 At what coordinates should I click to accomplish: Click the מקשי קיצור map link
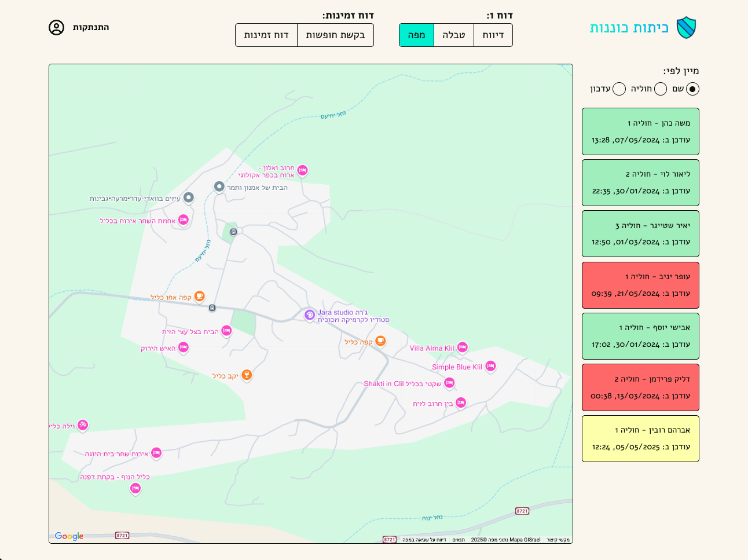click(x=558, y=540)
